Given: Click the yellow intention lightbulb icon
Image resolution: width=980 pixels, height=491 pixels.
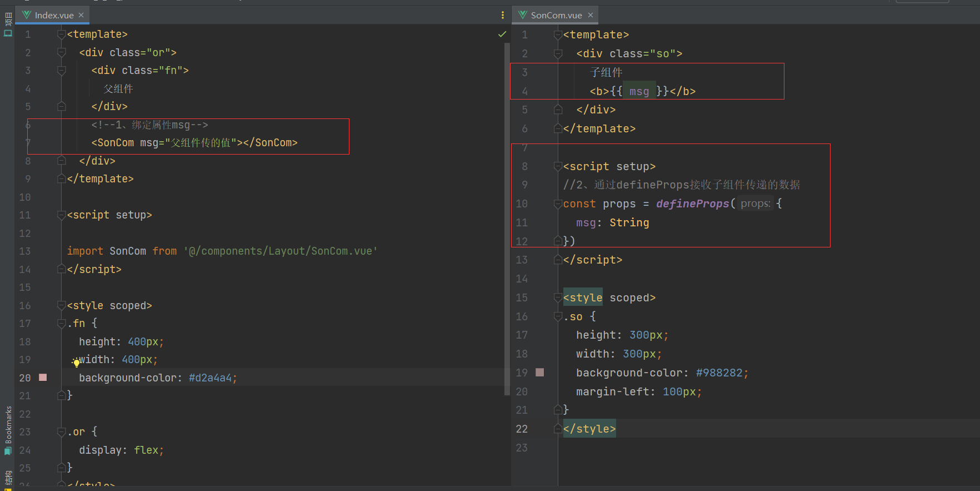Looking at the screenshot, I should click(77, 363).
